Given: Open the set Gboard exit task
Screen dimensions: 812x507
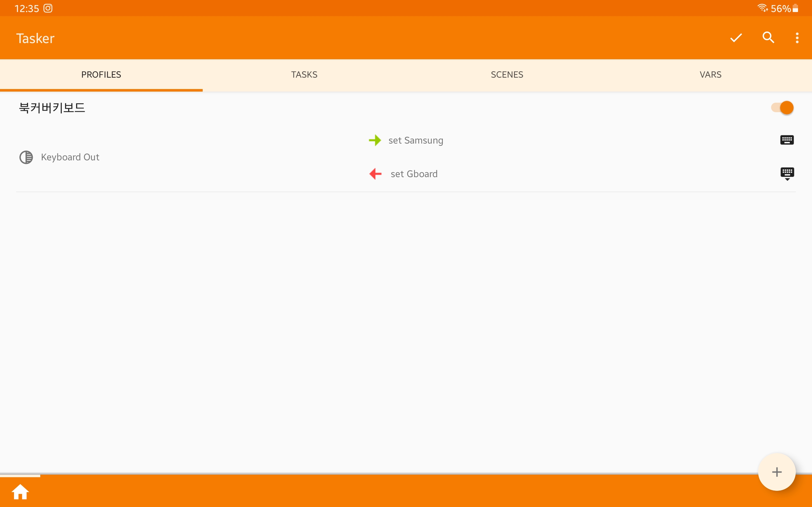Looking at the screenshot, I should pyautogui.click(x=414, y=174).
